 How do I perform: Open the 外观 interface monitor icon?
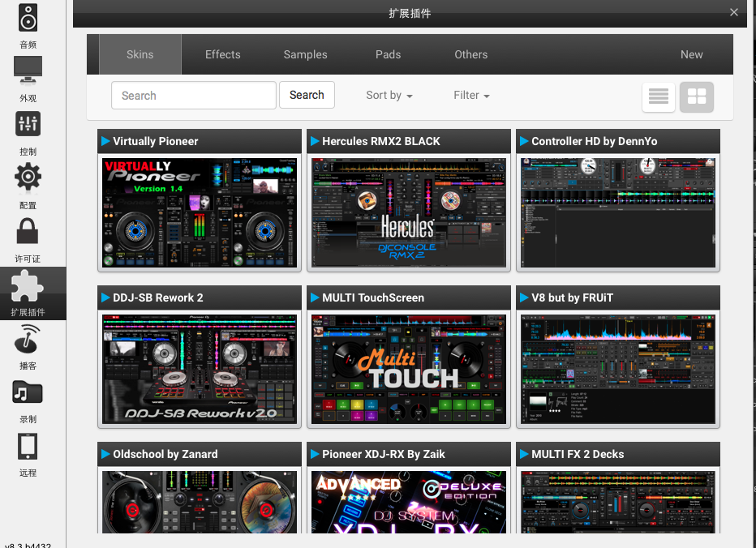(x=28, y=71)
